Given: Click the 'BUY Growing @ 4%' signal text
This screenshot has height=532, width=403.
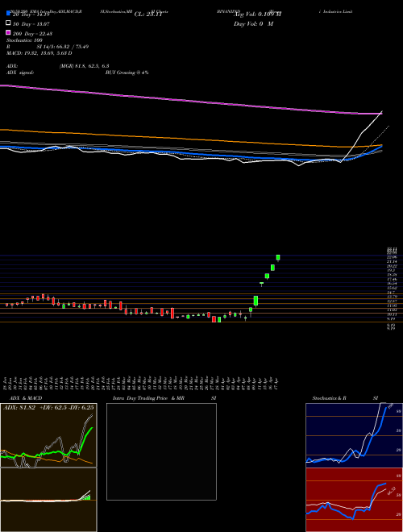Looking at the screenshot, I should 127,73.
